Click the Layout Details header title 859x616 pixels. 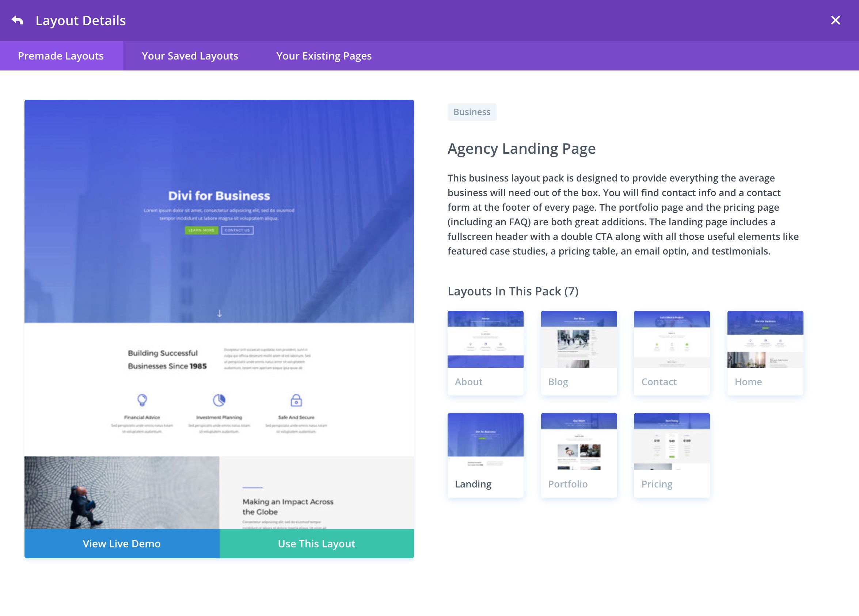click(81, 20)
